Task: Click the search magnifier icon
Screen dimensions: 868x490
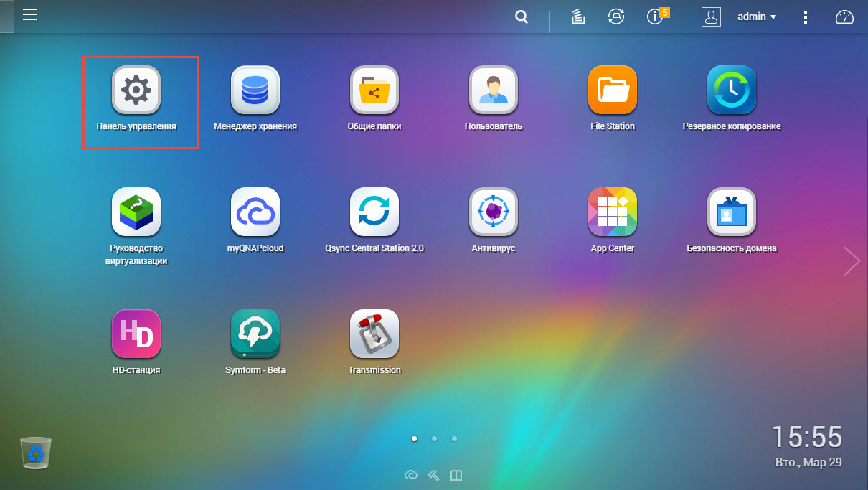Action: [x=522, y=17]
